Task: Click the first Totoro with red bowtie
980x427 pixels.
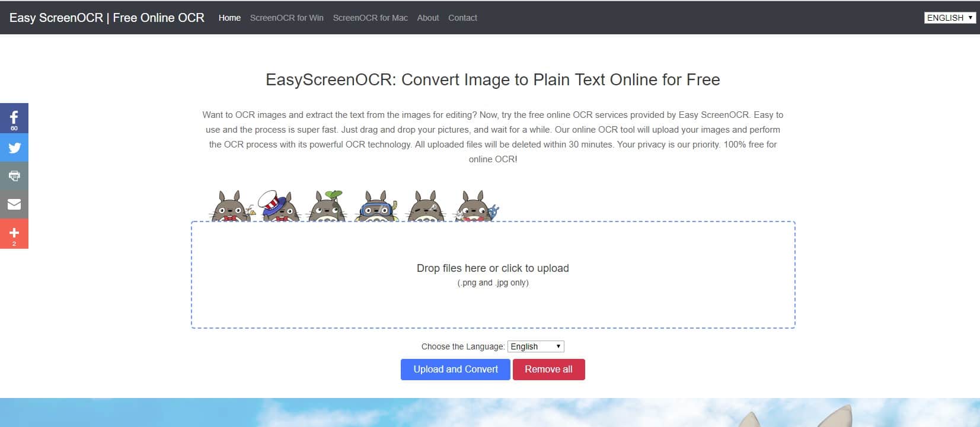Action: [x=229, y=207]
